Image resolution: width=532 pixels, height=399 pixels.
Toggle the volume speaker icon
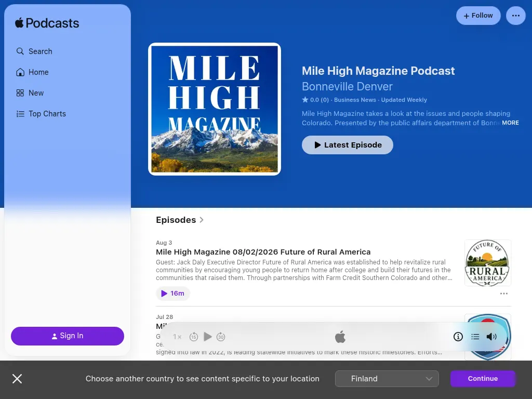[x=491, y=337]
